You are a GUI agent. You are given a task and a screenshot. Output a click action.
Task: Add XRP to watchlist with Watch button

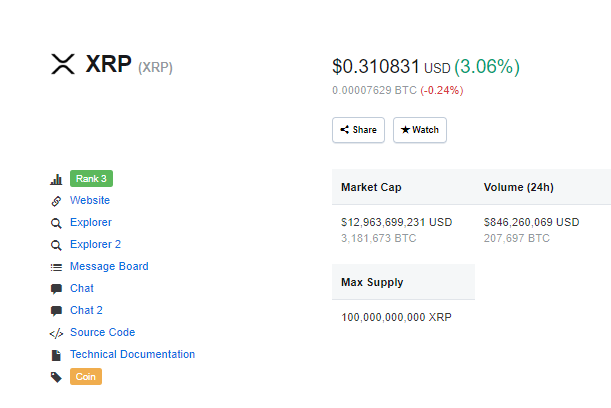pyautogui.click(x=420, y=130)
